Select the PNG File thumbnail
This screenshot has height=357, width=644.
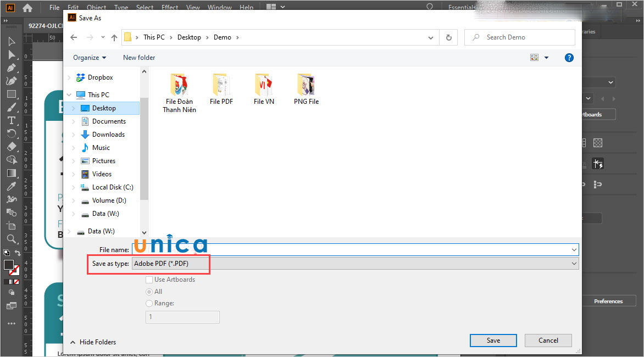pyautogui.click(x=306, y=89)
